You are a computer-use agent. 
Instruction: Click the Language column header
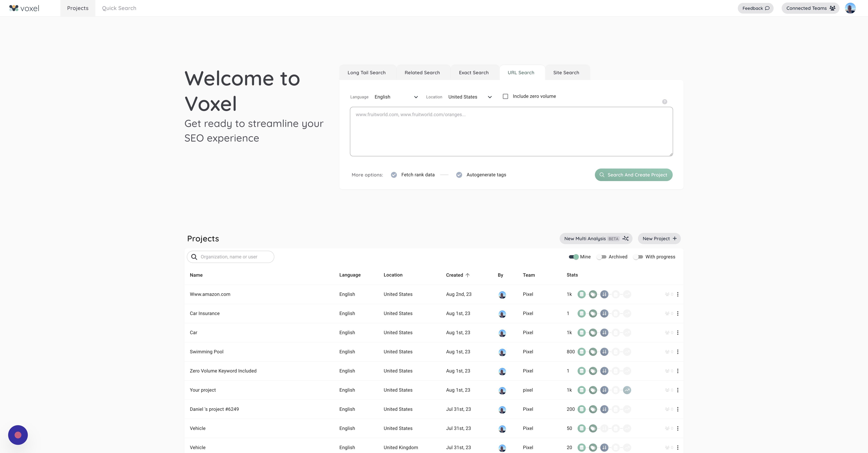350,275
